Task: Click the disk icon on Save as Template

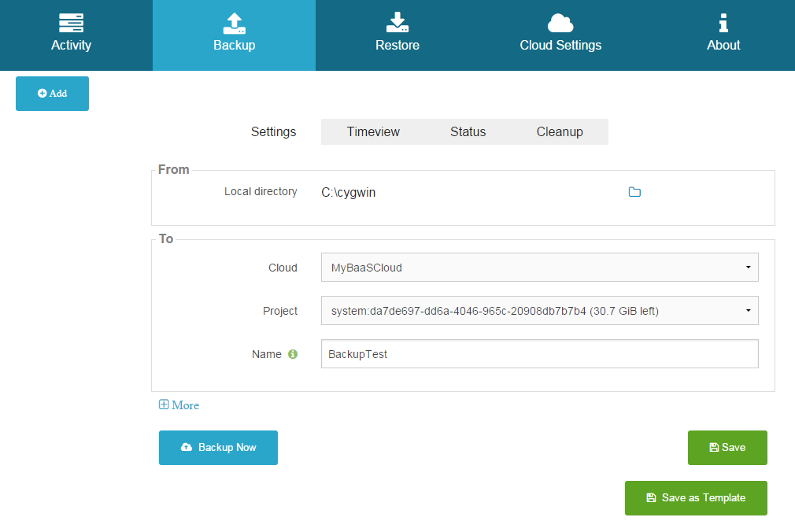Action: (x=651, y=497)
